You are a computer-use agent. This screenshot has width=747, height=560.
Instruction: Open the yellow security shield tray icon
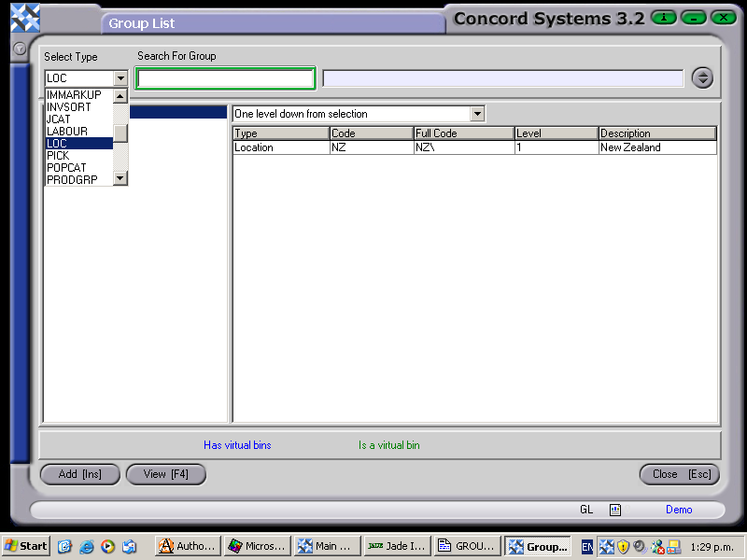pyautogui.click(x=622, y=546)
